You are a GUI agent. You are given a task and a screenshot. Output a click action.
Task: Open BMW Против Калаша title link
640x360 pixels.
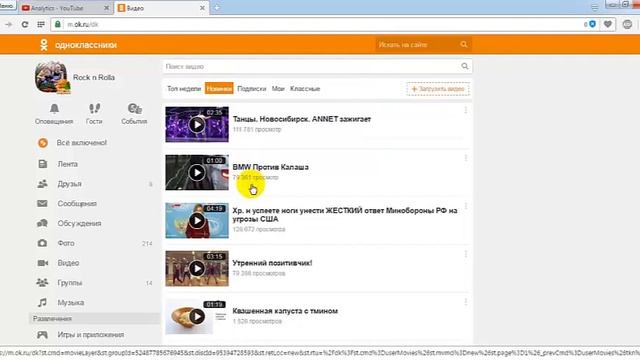271,167
